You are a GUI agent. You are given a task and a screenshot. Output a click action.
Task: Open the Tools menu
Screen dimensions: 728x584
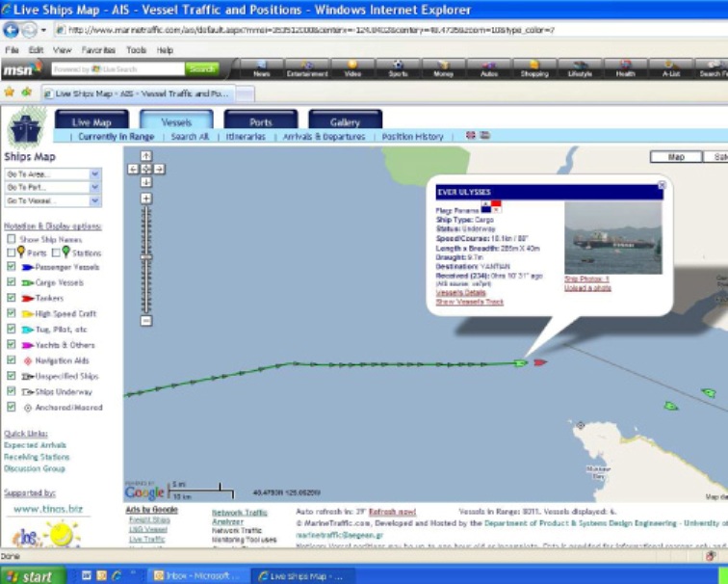pyautogui.click(x=136, y=50)
